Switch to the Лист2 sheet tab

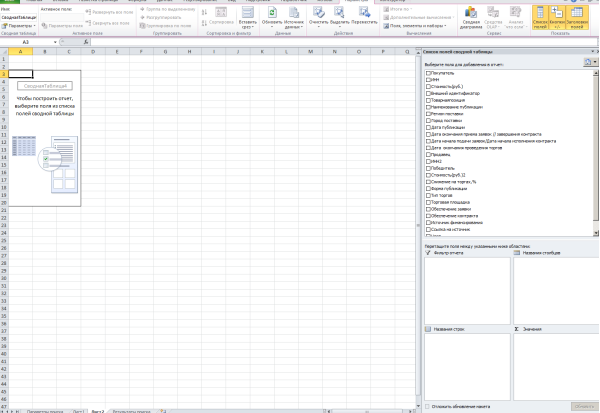[x=98, y=411]
